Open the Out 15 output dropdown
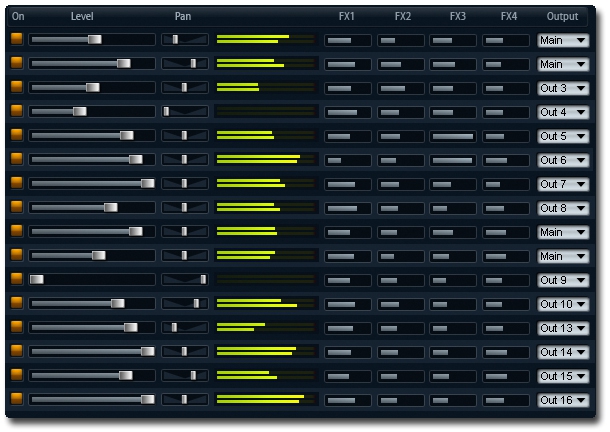This screenshot has width=610, height=432. click(563, 376)
